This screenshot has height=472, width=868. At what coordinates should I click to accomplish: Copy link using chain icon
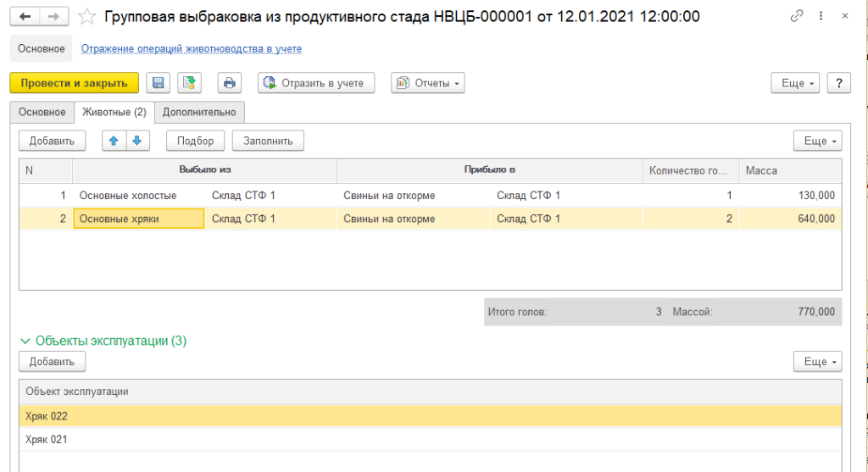[796, 16]
